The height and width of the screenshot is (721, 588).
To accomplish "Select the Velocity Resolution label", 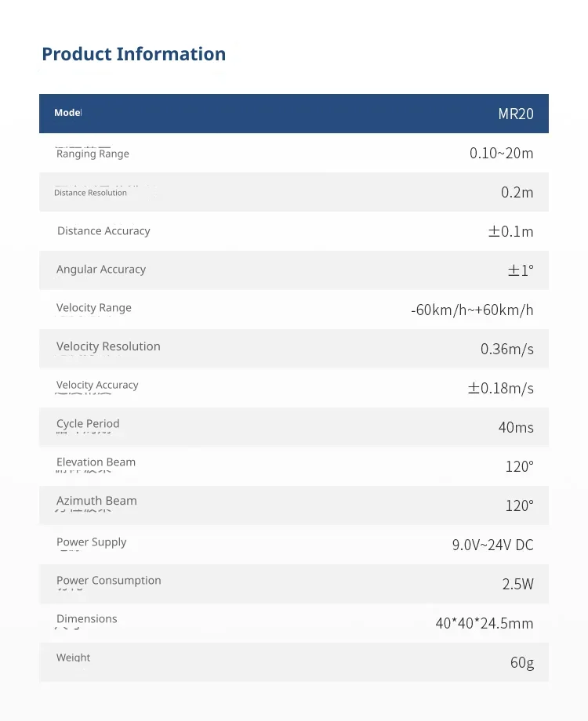I will [x=108, y=346].
